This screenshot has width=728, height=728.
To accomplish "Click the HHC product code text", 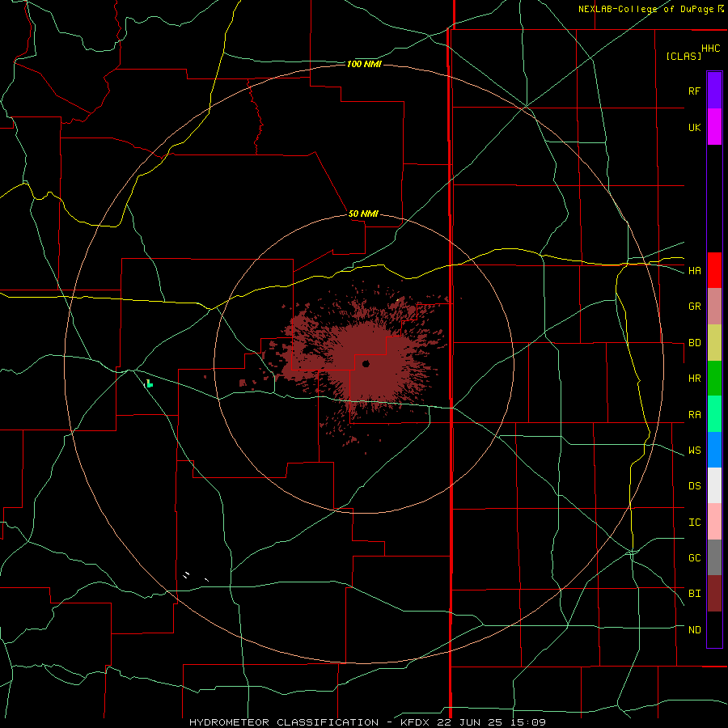I will (x=710, y=49).
